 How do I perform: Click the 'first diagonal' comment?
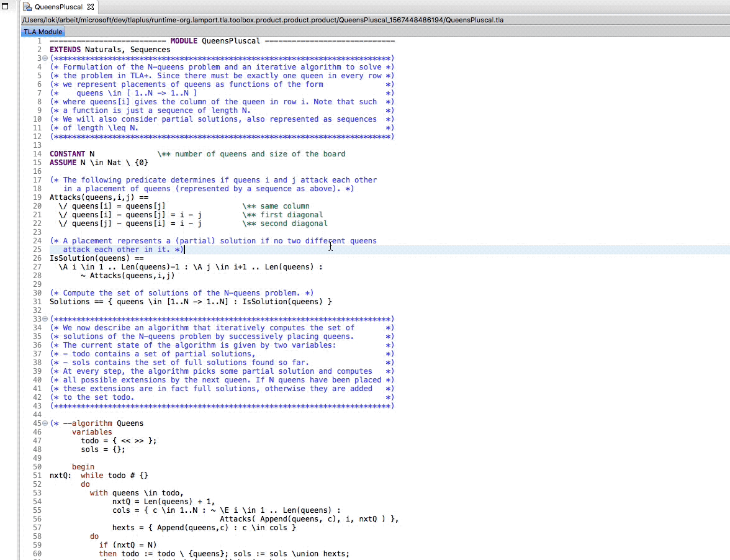tap(282, 215)
